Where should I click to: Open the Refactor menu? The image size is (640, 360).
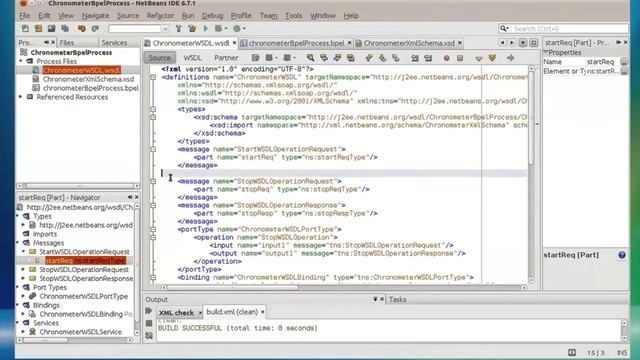click(x=160, y=16)
